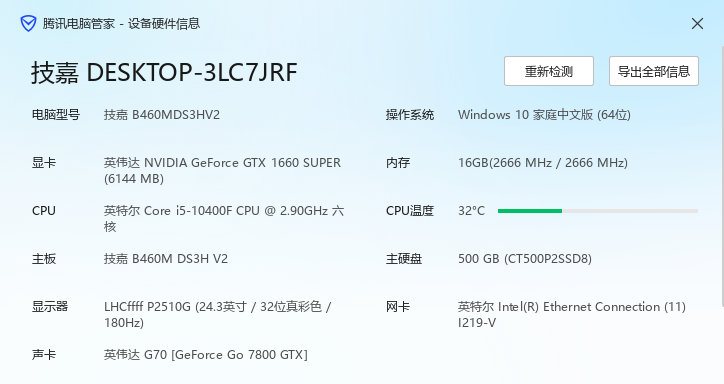
Task: Click the 腾讯电脑管家 - 设备硬件信息 window title
Action: [121, 24]
